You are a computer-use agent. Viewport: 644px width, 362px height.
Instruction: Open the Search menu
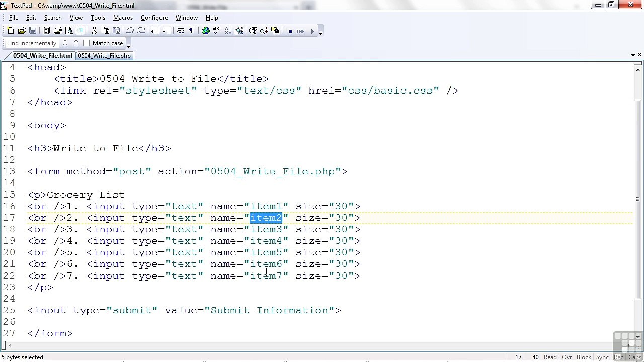click(53, 18)
